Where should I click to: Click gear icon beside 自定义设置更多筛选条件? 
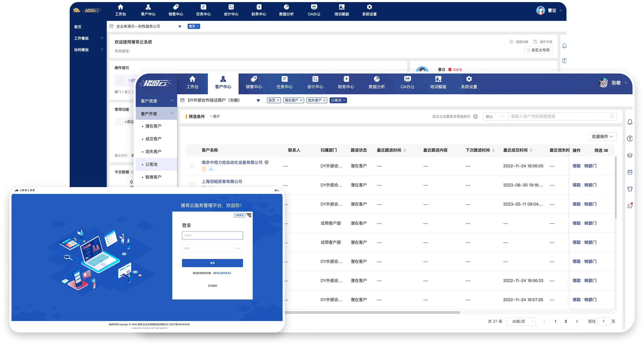475,116
